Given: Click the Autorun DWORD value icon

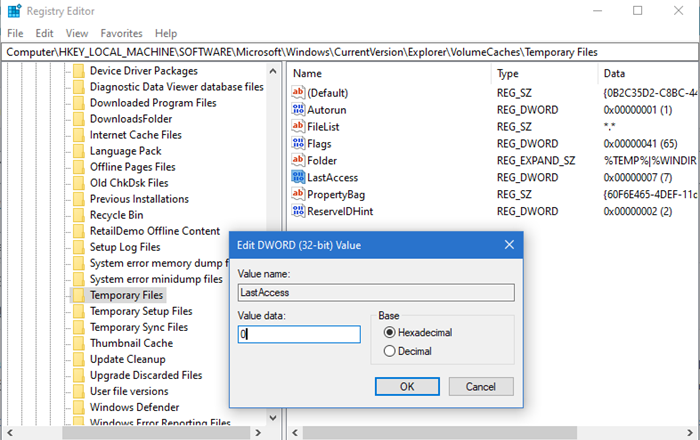Looking at the screenshot, I should 298,109.
